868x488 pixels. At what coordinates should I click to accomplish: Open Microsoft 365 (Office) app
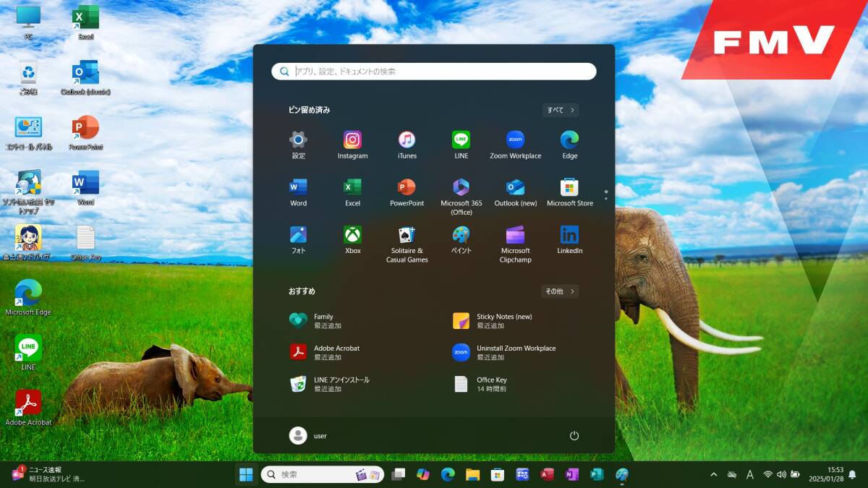pyautogui.click(x=461, y=197)
